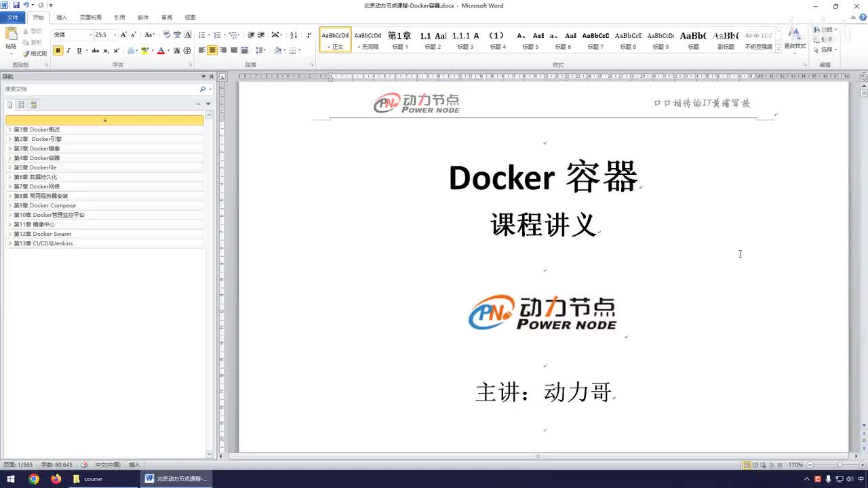Apply the 标题 1 style
The height and width of the screenshot is (488, 868).
click(x=400, y=40)
